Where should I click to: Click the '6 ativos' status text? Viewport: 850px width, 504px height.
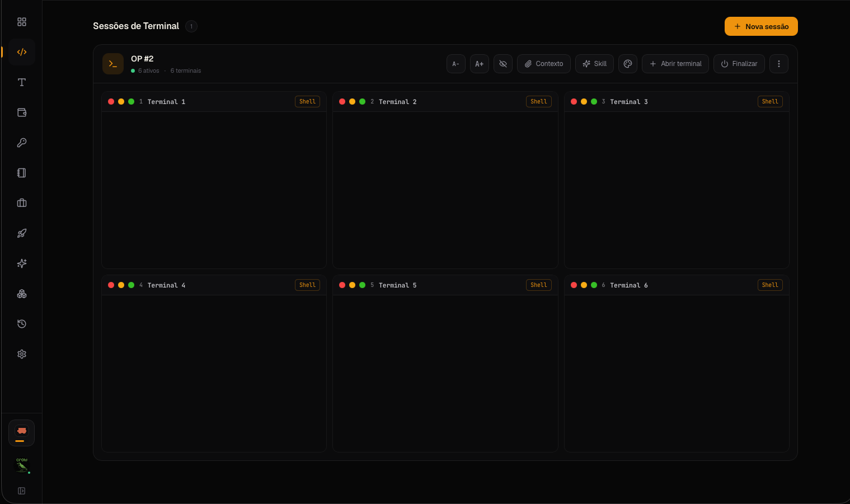tap(149, 71)
